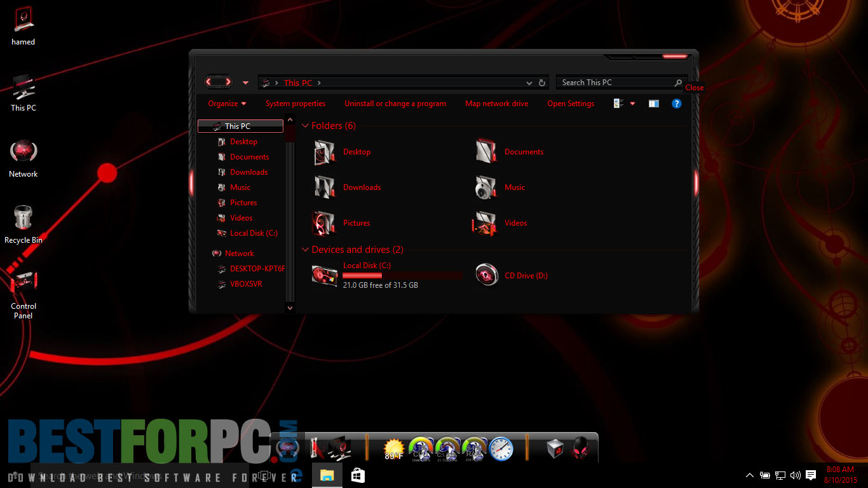
Task: Go back with the left navigation arrow
Action: (x=209, y=82)
